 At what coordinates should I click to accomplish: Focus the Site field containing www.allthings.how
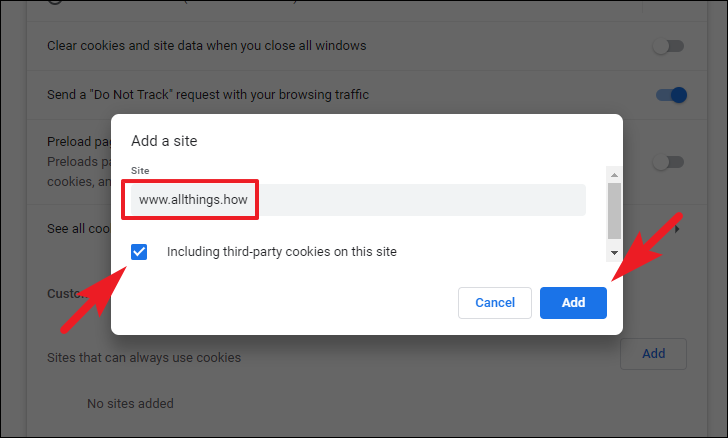[x=358, y=200]
